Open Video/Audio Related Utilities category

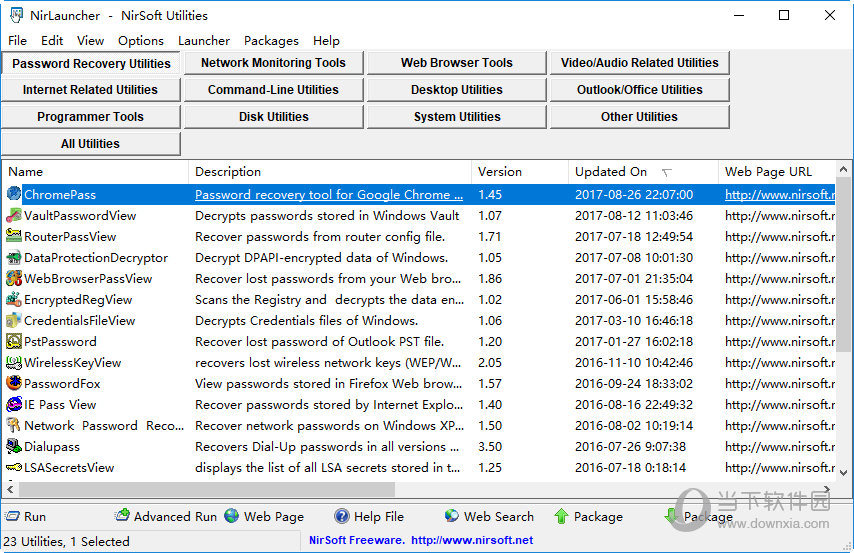pos(639,63)
